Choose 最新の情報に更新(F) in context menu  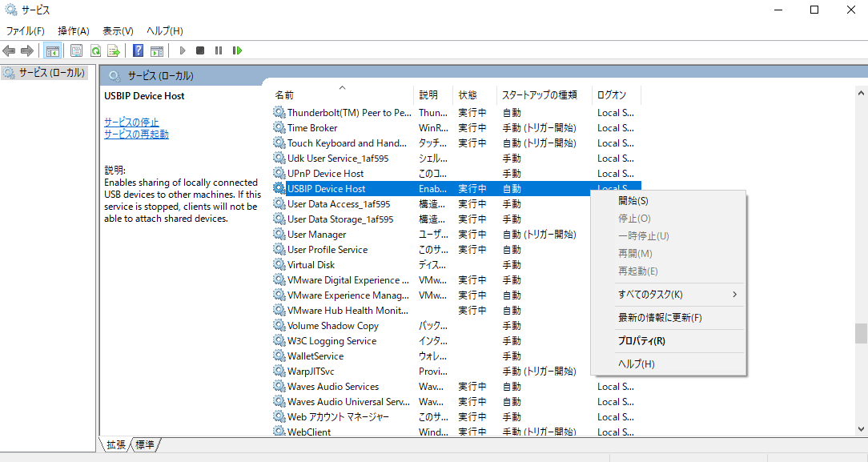[x=668, y=318]
